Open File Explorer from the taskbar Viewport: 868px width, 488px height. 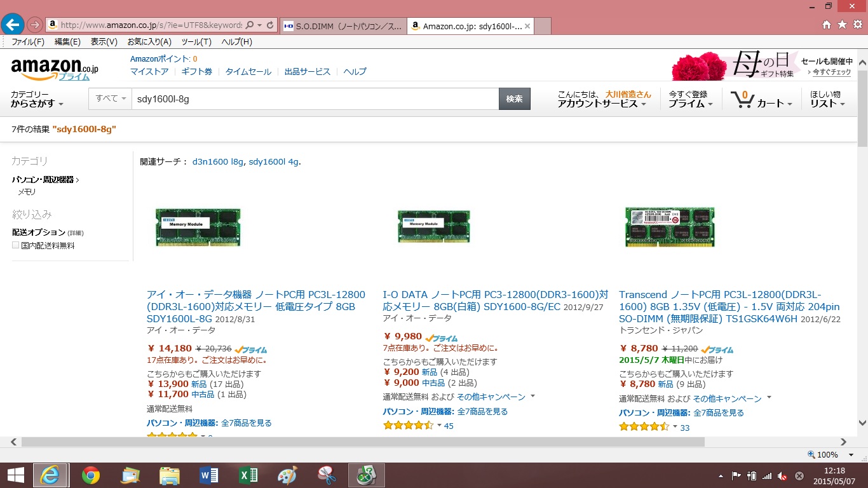170,475
